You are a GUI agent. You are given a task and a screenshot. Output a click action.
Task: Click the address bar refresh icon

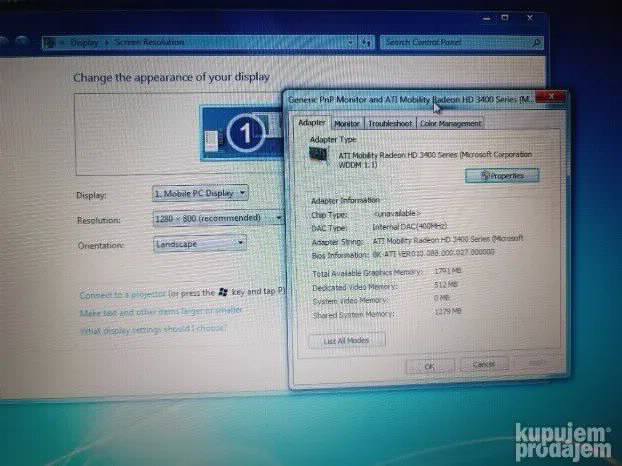click(367, 42)
